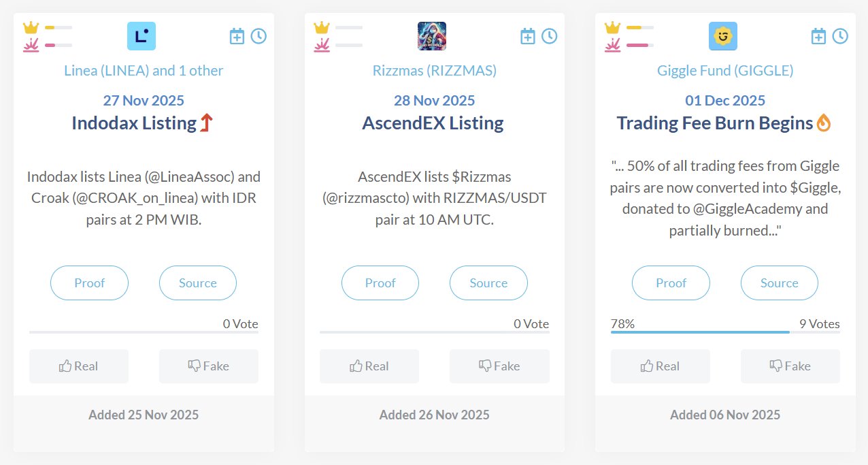Vote Real on Indodax Listing event
This screenshot has height=465, width=868.
[x=79, y=366]
